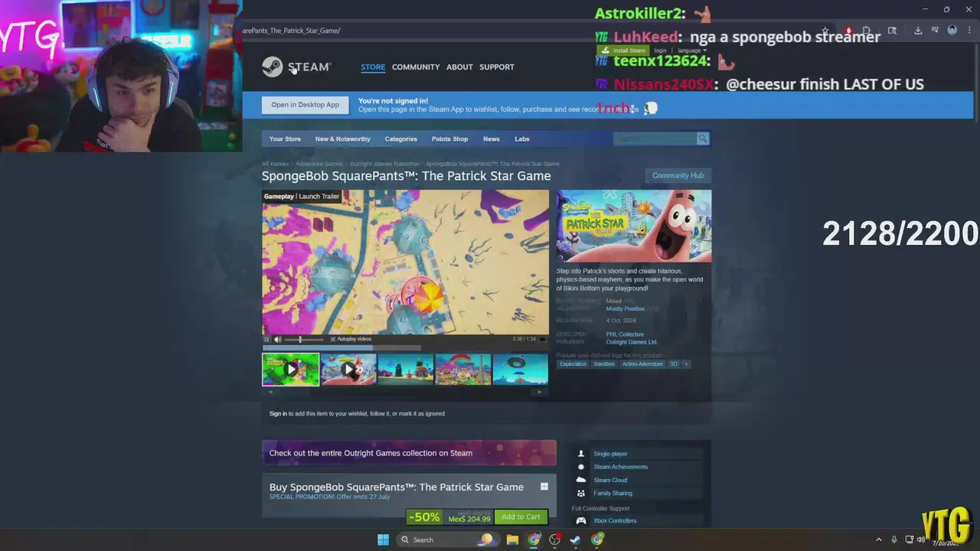The width and height of the screenshot is (980, 551).
Task: Bookmark this page with star icon
Action: click(x=825, y=31)
